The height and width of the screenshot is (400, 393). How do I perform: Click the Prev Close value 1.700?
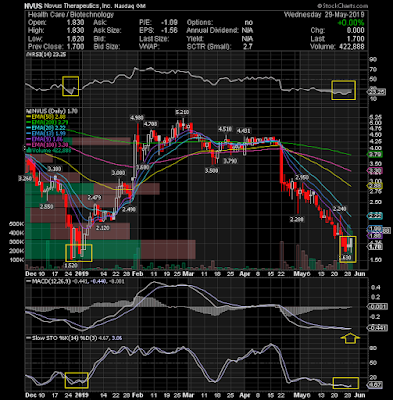click(75, 47)
